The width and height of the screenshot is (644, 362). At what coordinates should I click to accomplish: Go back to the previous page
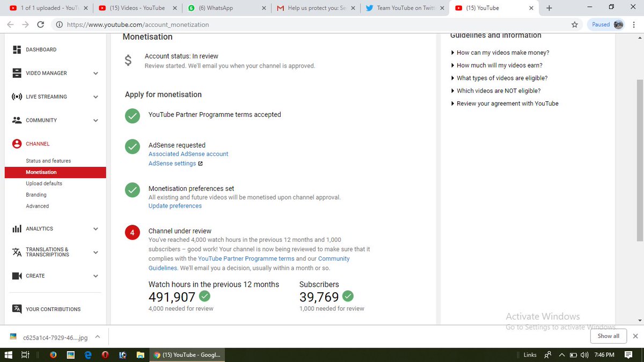click(x=10, y=25)
